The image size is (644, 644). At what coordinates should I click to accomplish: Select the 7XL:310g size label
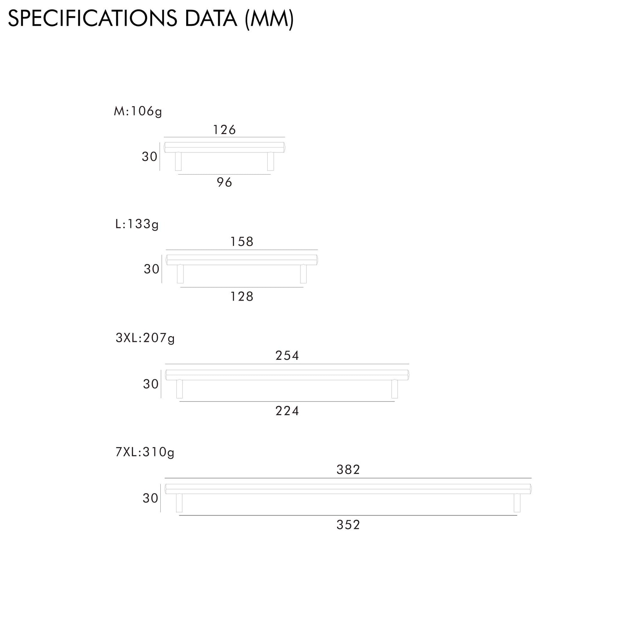[x=145, y=452]
